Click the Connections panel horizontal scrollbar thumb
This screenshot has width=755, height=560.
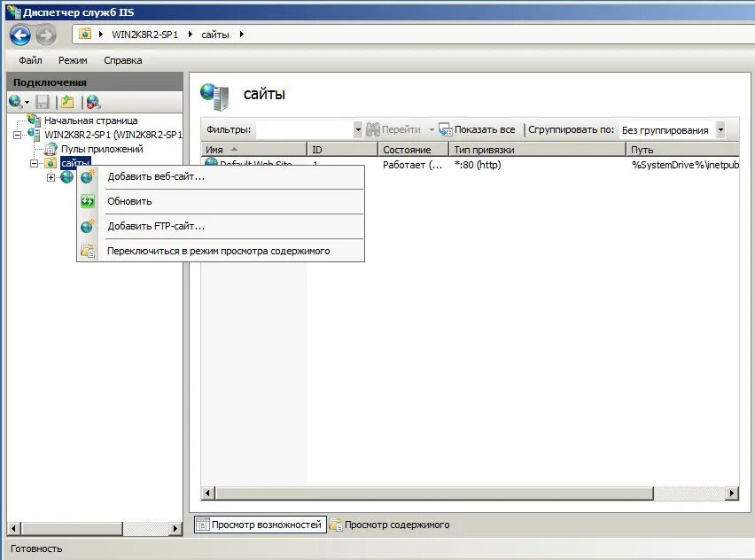click(72, 528)
